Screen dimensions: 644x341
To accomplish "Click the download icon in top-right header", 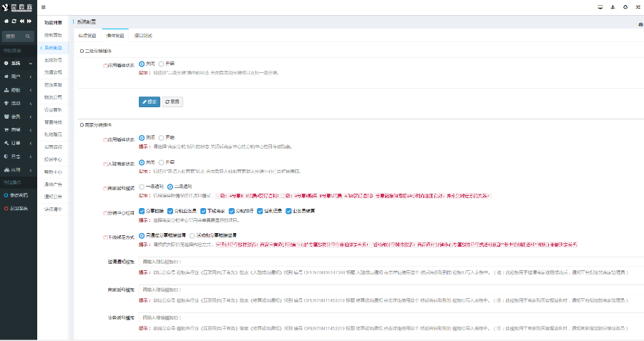I will tap(613, 7).
